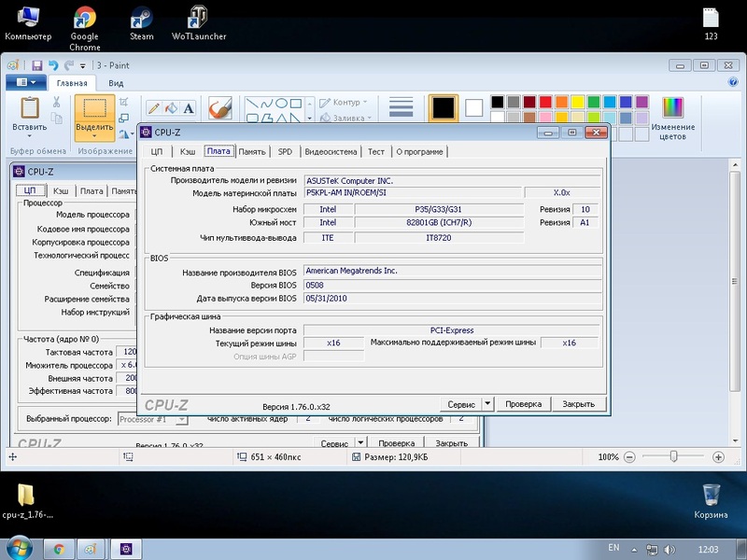
Task: Select the Pencil tool
Action: [x=153, y=108]
